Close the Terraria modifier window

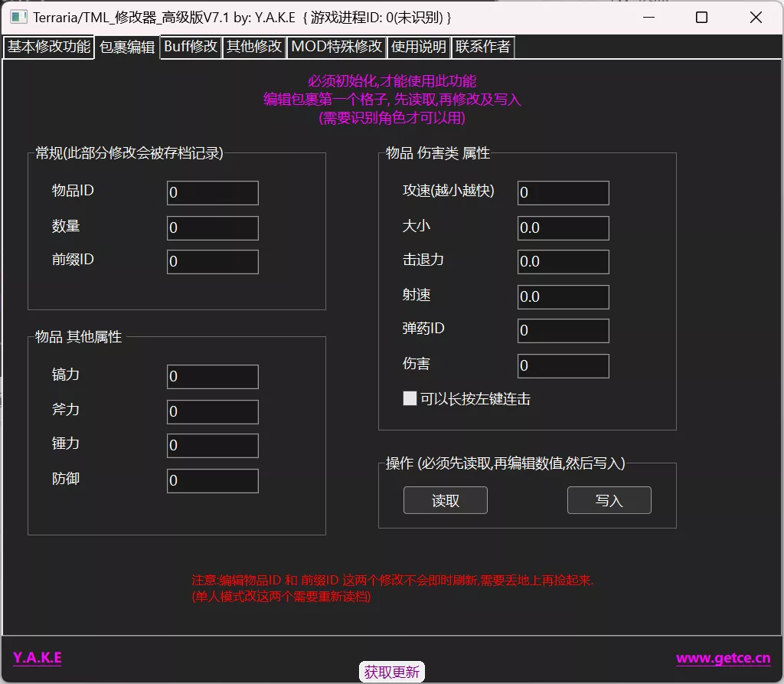(x=756, y=18)
